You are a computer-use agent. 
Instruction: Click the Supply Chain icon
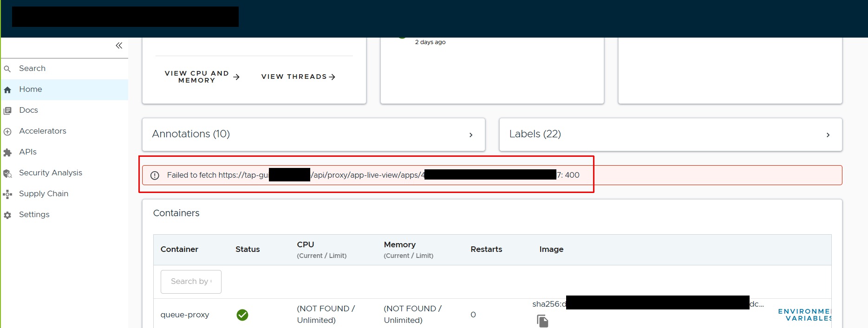tap(7, 194)
